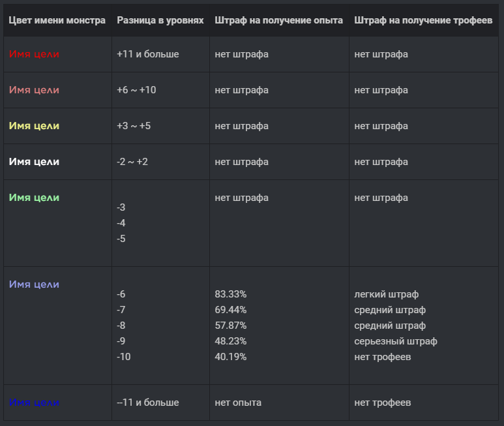Click the red 'Имя цели' monster name
The height and width of the screenshot is (426, 504).
click(34, 54)
